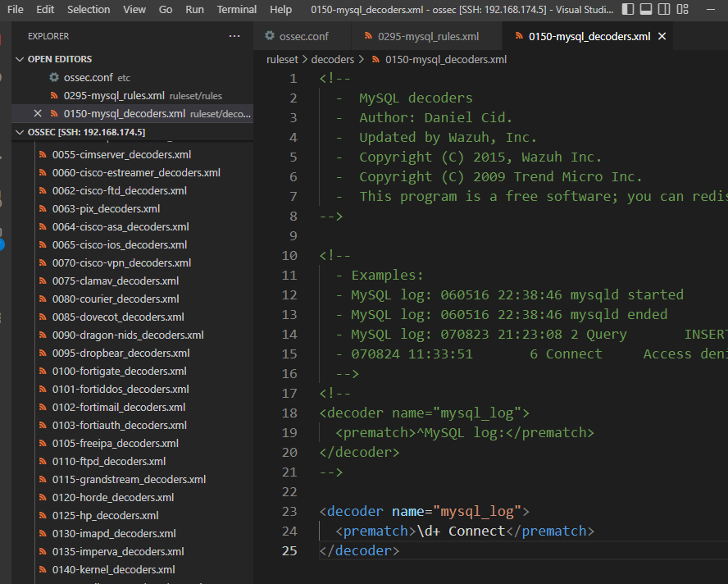Open the Go menu
728x584 pixels.
coord(166,9)
